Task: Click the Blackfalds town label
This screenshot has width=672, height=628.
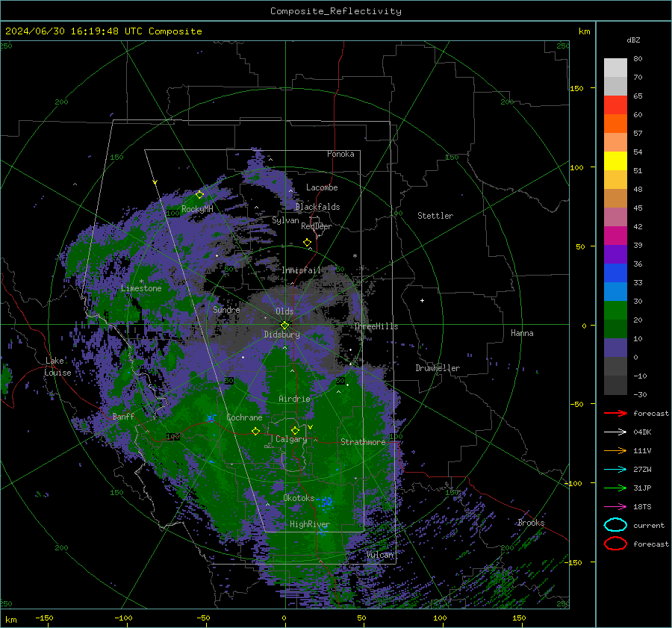Action: pyautogui.click(x=317, y=207)
